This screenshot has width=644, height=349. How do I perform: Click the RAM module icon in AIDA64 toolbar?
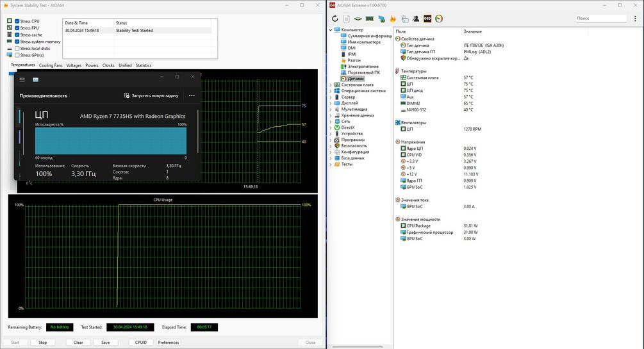(x=370, y=19)
